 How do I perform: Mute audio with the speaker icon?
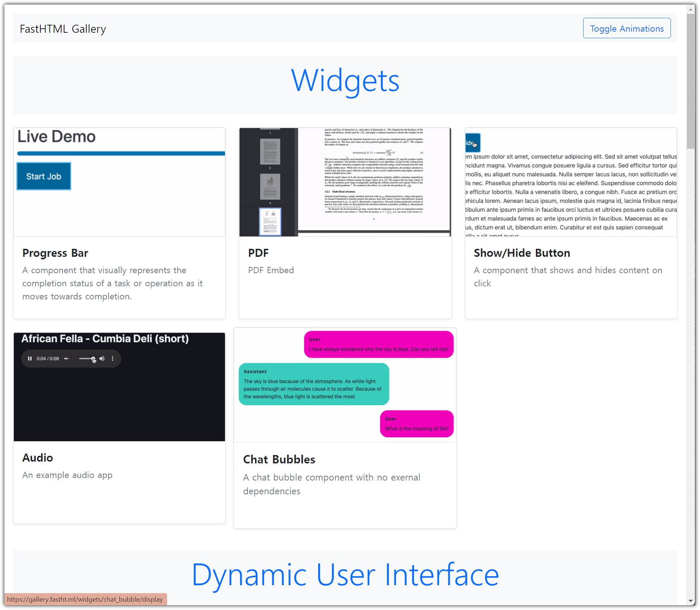point(102,359)
